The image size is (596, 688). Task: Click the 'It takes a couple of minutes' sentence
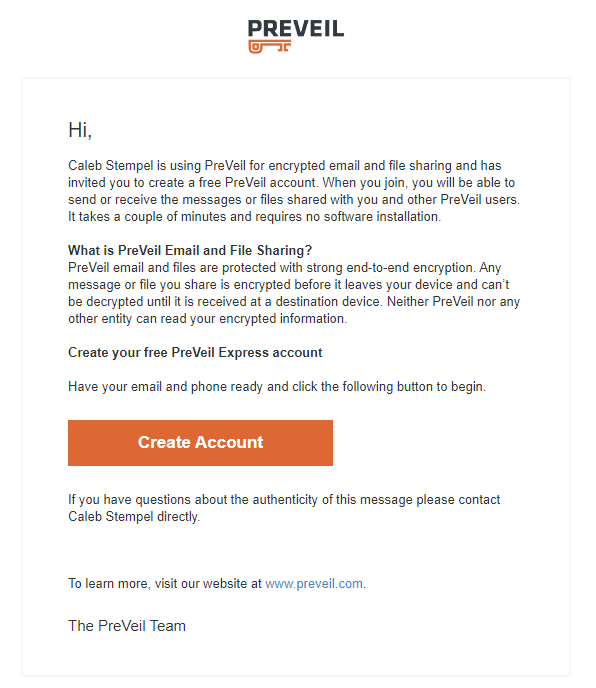coord(254,217)
